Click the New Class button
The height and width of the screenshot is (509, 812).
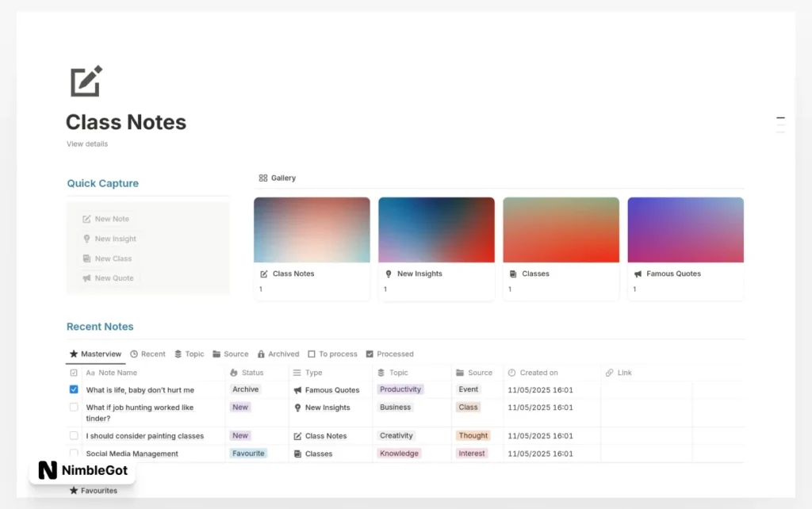(x=107, y=258)
